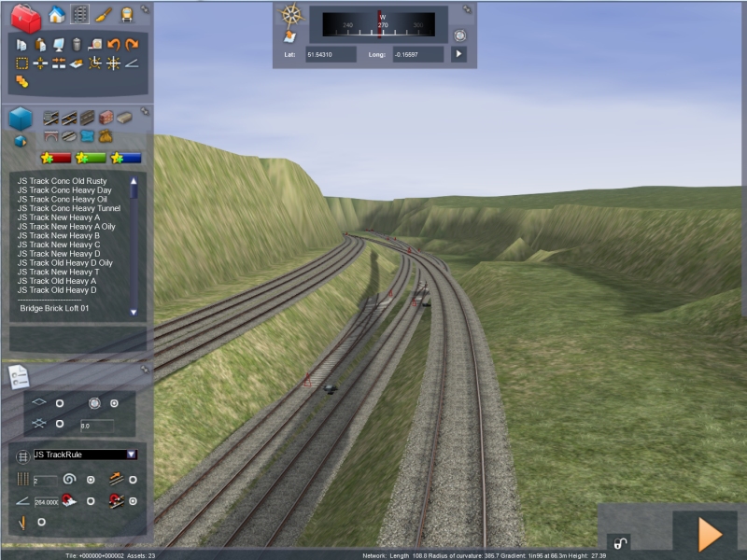The image size is (747, 560).
Task: Toggle the radio beside the upper diamond icon
Action: coord(60,403)
